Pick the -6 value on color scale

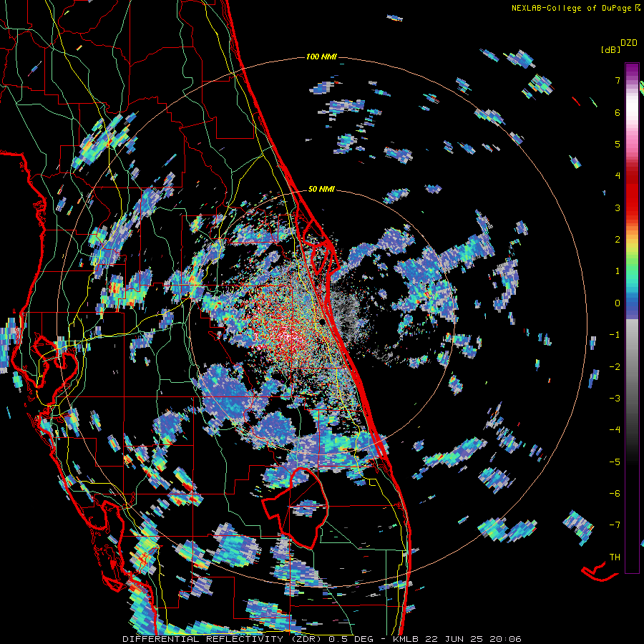point(615,494)
